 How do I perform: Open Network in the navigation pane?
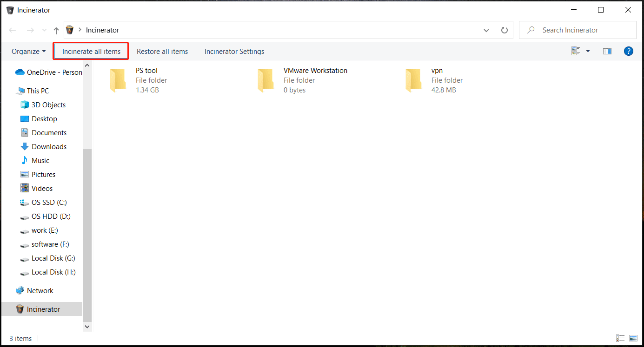point(35,291)
